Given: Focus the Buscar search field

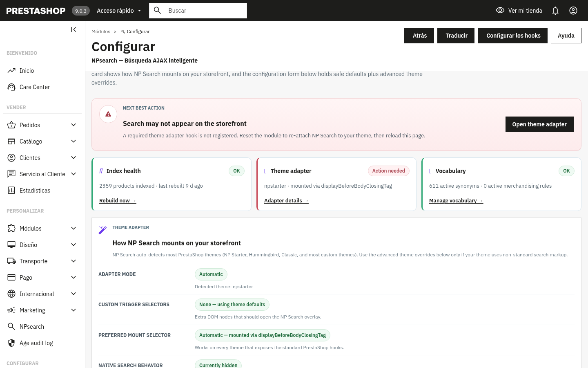Looking at the screenshot, I should click(198, 11).
